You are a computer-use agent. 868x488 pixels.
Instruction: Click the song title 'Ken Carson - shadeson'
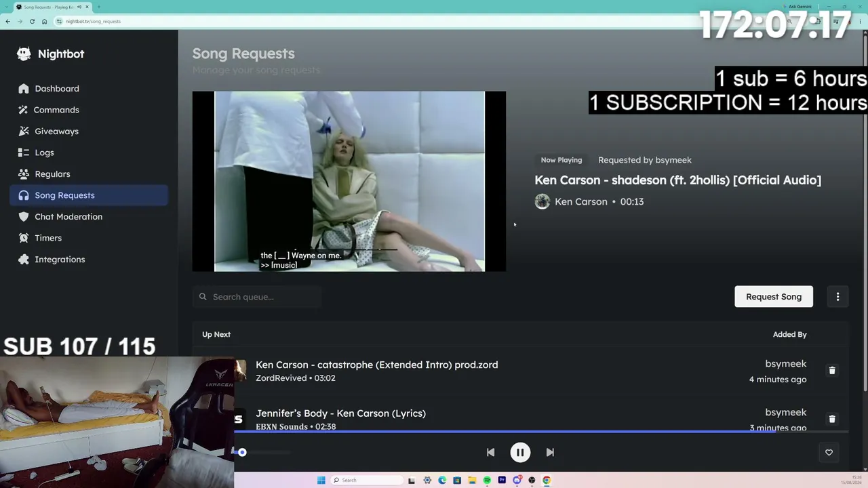tap(677, 180)
